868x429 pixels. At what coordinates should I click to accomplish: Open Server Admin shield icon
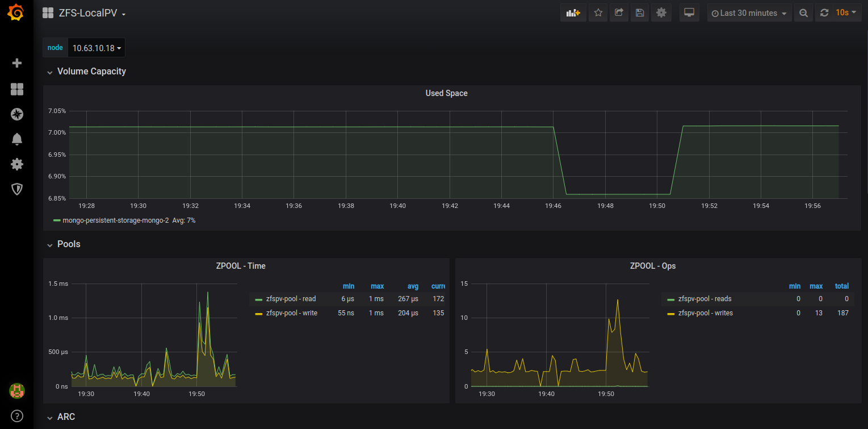[x=16, y=189]
